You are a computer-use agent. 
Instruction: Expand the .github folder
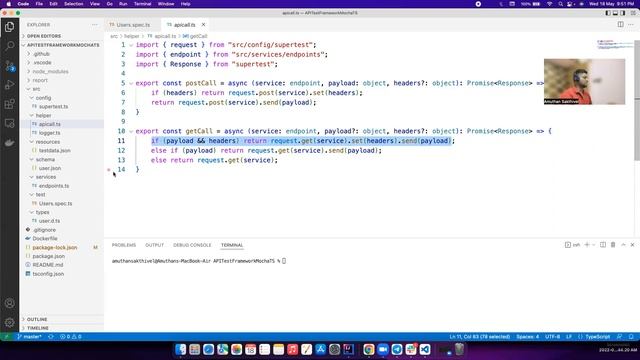pos(41,54)
